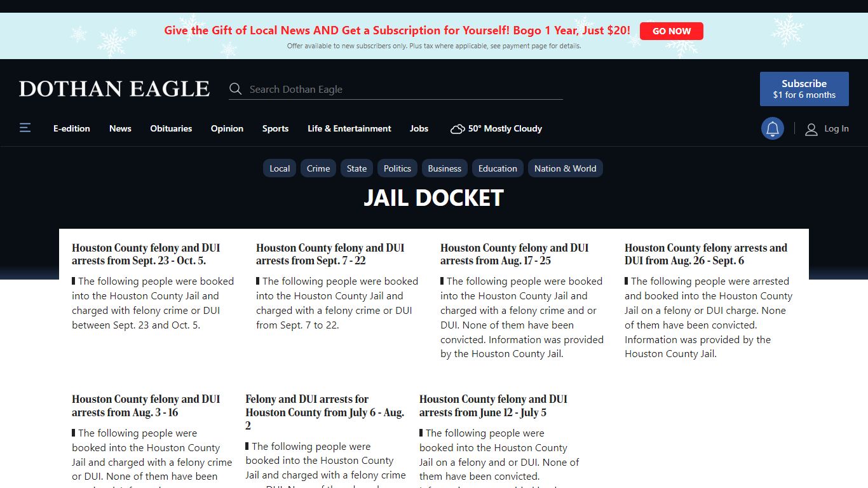Screen dimensions: 868x488
Task: Open the Obituaries menu item
Action: [x=171, y=128]
